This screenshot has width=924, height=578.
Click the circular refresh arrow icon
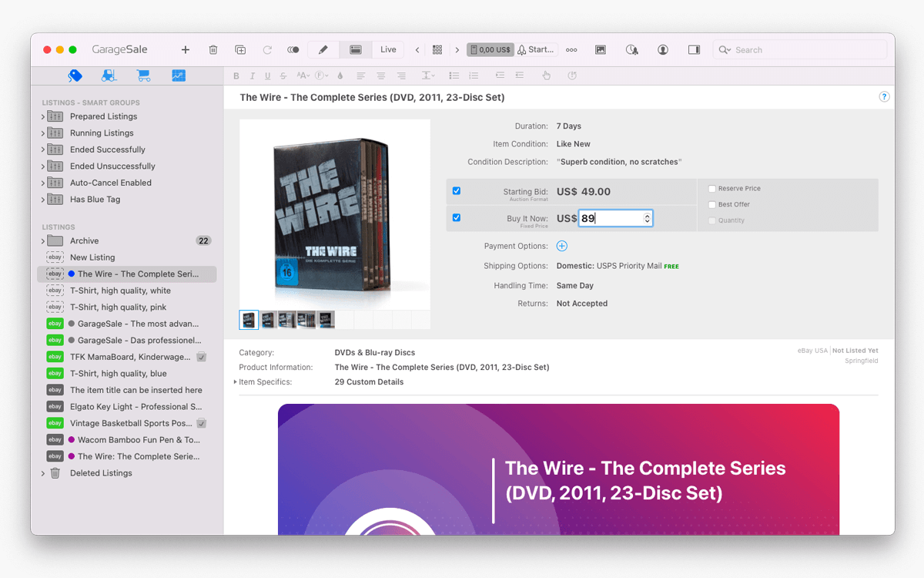(267, 49)
